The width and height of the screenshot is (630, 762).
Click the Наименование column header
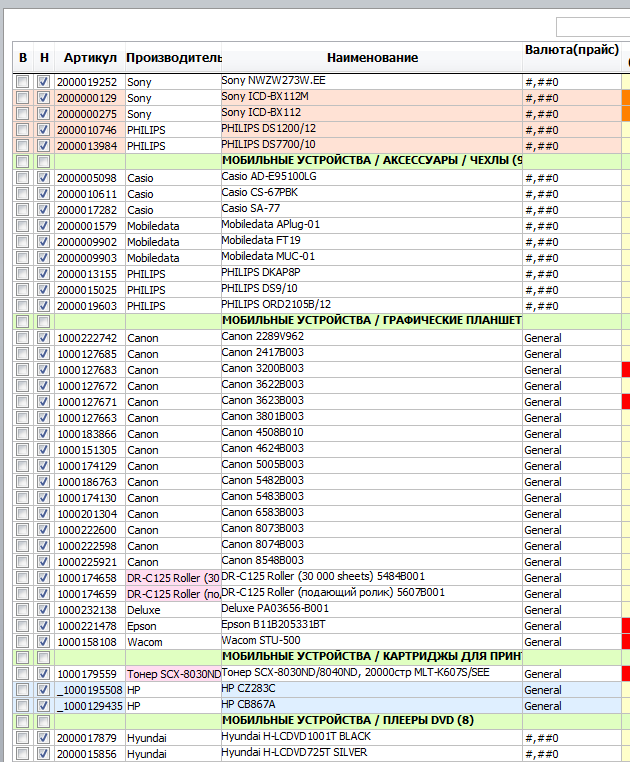point(372,58)
